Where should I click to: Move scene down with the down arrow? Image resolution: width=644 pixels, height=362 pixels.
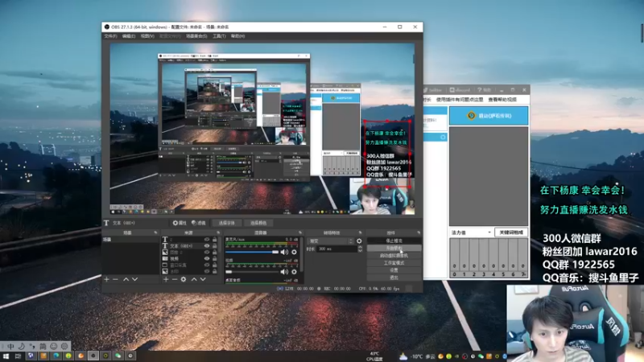click(134, 279)
